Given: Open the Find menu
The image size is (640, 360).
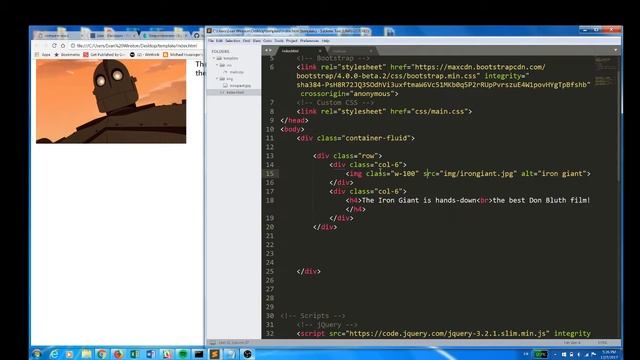Looking at the screenshot, I should pyautogui.click(x=247, y=41).
